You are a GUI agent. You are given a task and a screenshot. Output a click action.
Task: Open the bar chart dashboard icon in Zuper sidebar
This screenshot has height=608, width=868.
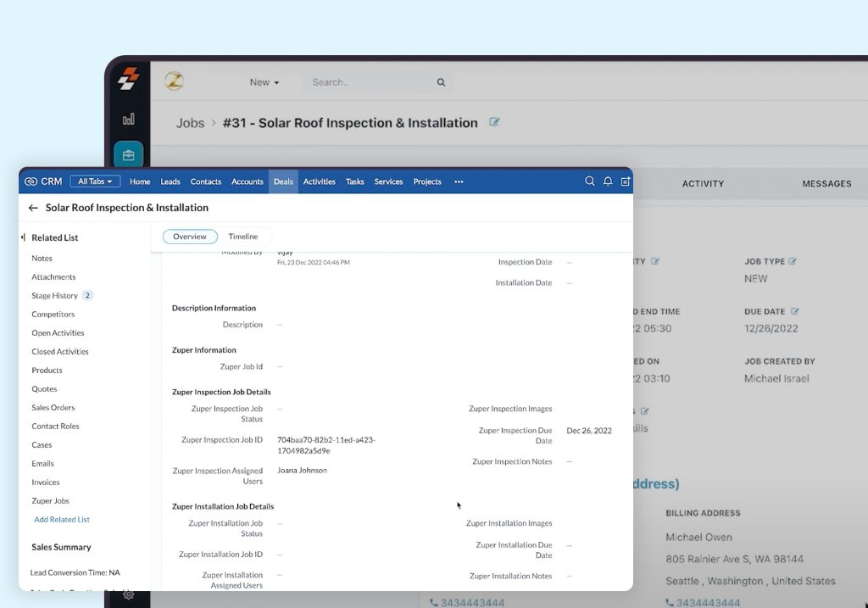click(129, 119)
